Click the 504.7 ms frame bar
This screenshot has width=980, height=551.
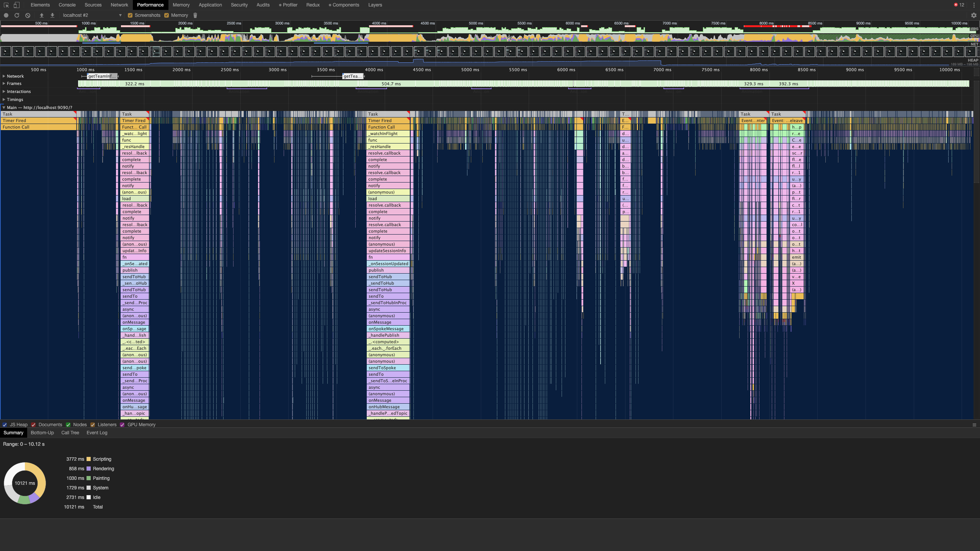pos(391,84)
